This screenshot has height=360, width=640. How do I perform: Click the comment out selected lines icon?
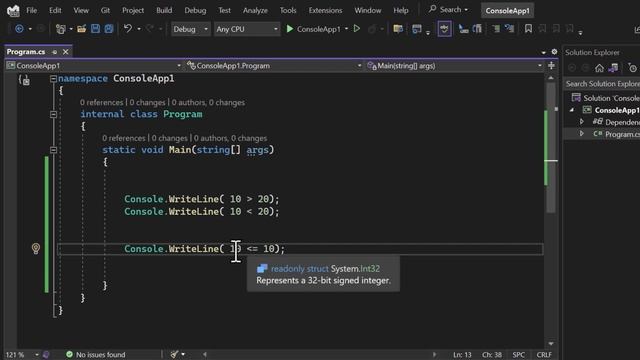click(x=463, y=29)
